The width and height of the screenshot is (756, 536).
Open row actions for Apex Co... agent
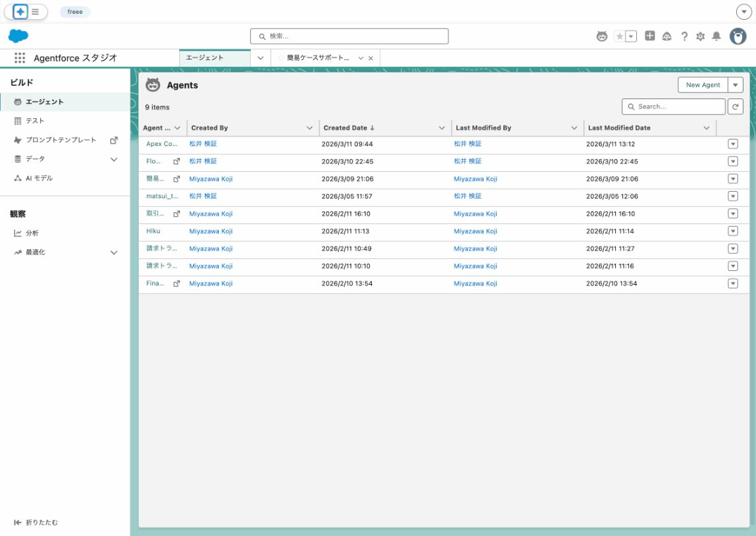pyautogui.click(x=733, y=144)
